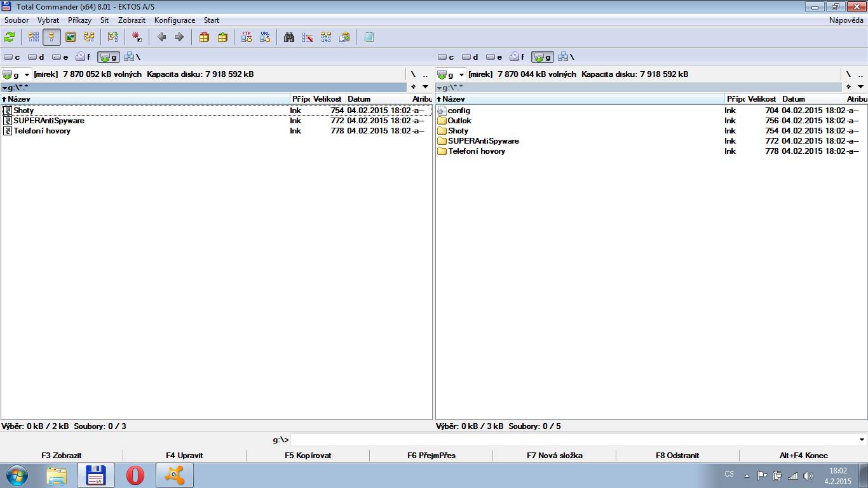This screenshot has height=488, width=868.
Task: Select drive g in left panel
Action: click(x=108, y=57)
